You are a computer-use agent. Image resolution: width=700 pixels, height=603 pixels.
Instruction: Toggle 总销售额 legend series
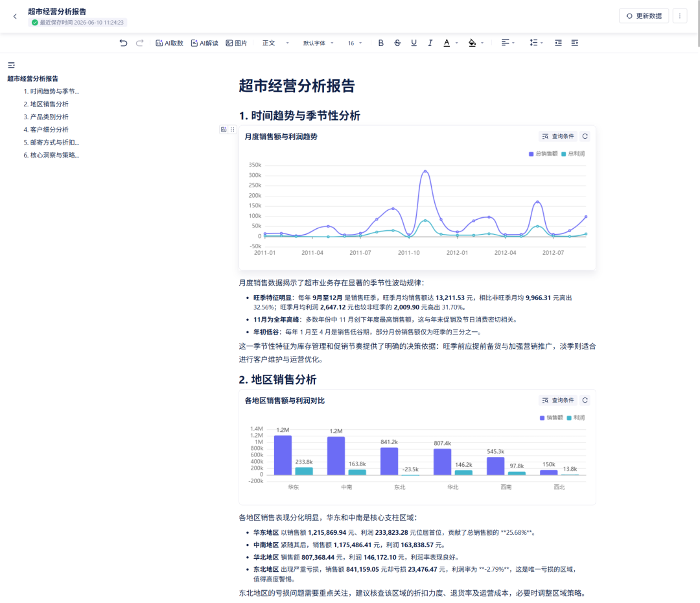pyautogui.click(x=543, y=154)
